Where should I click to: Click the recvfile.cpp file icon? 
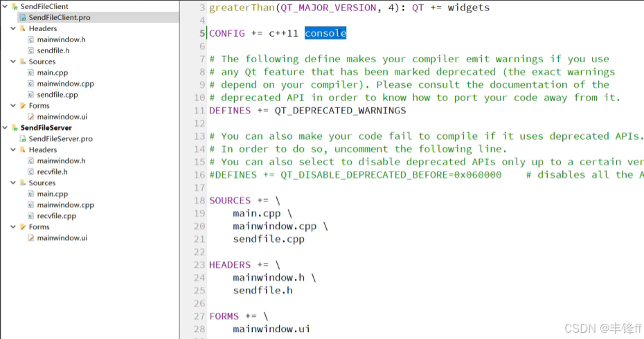[30, 216]
